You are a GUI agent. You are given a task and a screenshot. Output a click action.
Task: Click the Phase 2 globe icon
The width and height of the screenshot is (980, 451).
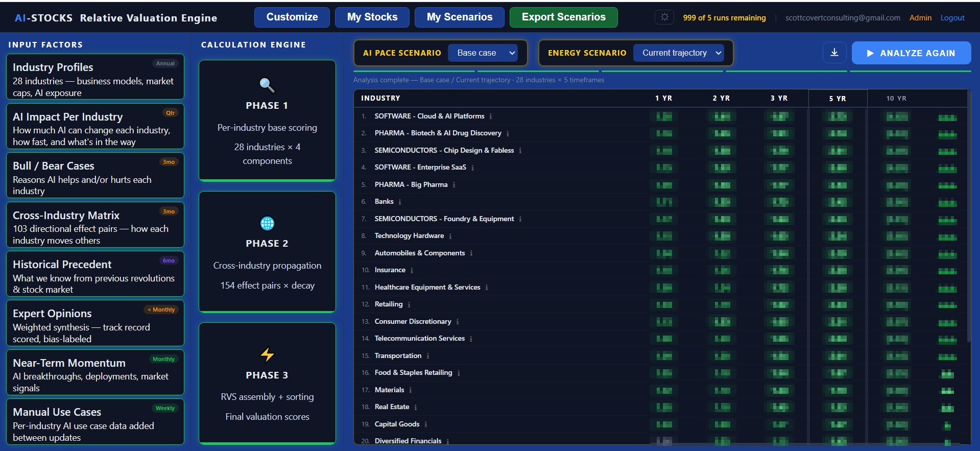[x=267, y=223]
